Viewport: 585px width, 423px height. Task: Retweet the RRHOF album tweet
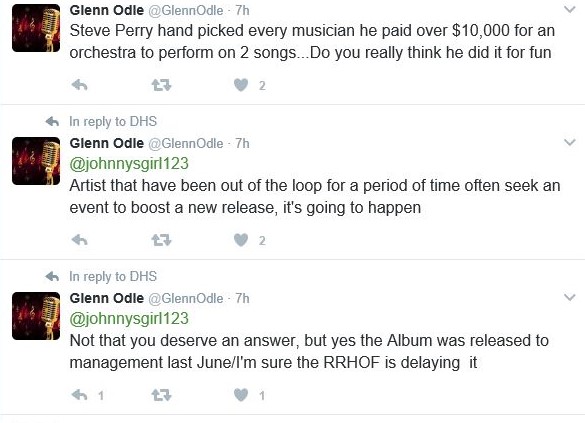[x=161, y=395]
